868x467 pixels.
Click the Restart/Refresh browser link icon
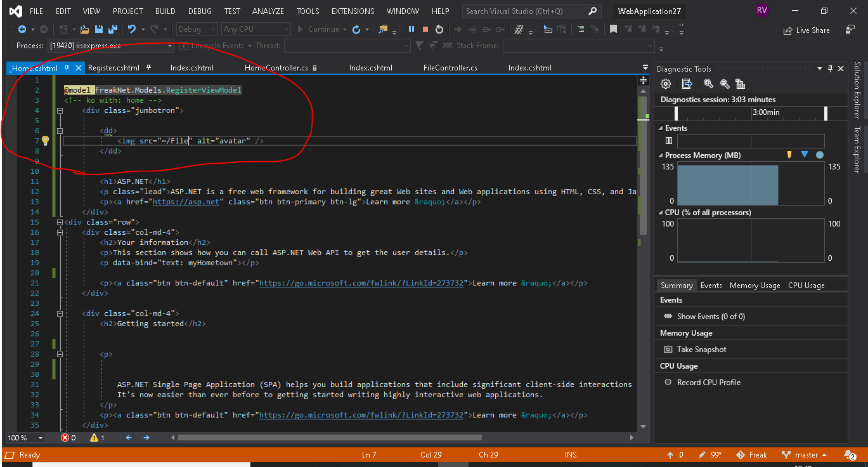click(x=356, y=29)
